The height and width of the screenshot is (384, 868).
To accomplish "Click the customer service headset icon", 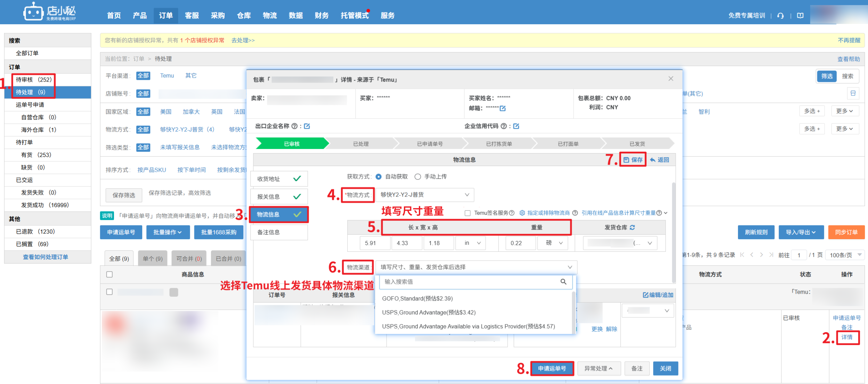I will [x=780, y=16].
